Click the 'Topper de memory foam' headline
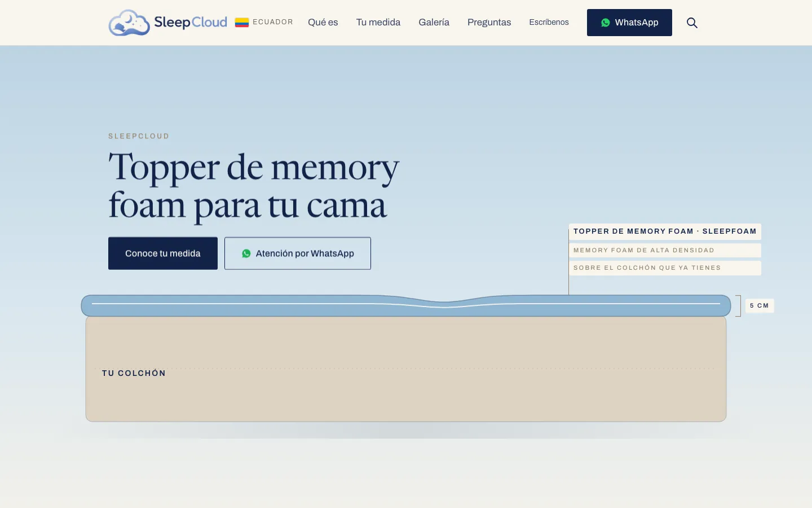This screenshot has height=508, width=812. pyautogui.click(x=254, y=186)
